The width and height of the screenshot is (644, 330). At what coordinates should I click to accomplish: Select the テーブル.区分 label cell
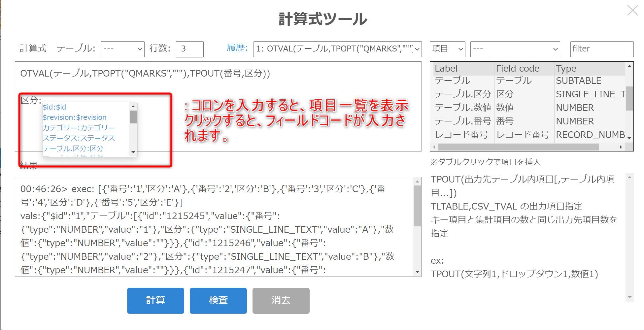coord(464,94)
